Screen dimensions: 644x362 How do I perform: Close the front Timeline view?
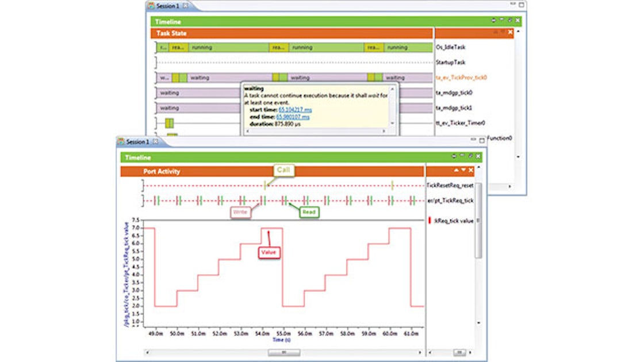coord(478,157)
